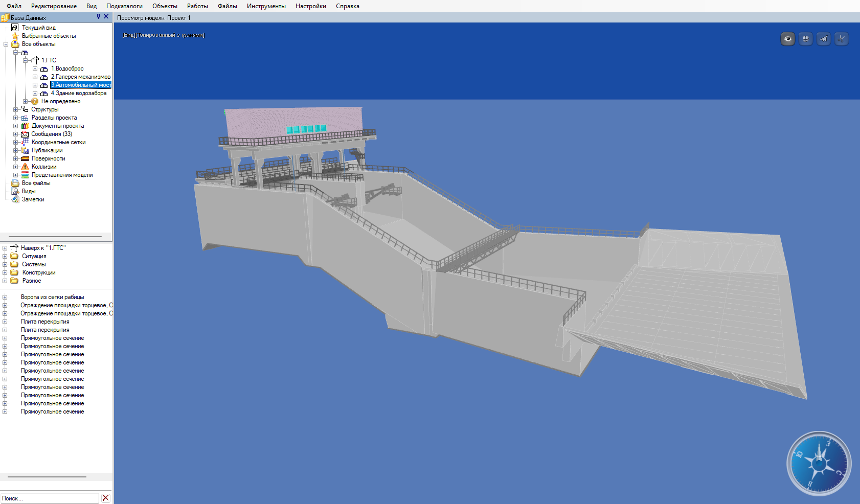Click the Ситуация folder icon
Screen dimensions: 860x504
pos(14,256)
